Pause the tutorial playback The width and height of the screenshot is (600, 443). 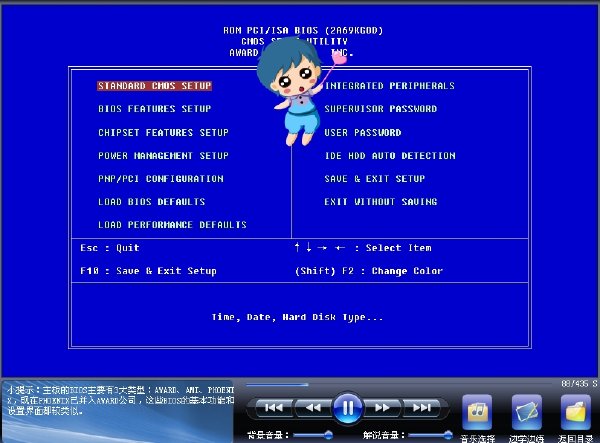tap(347, 408)
